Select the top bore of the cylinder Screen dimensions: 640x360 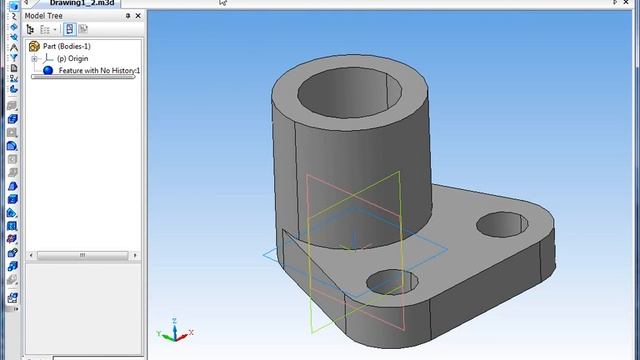[349, 93]
